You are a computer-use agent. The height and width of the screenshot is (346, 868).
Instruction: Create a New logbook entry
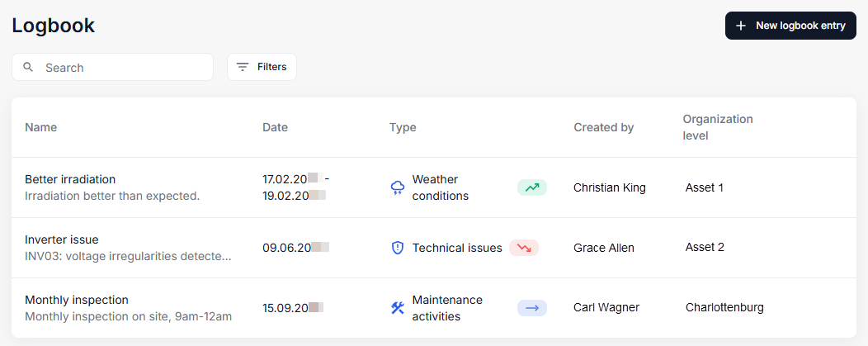[x=790, y=26]
